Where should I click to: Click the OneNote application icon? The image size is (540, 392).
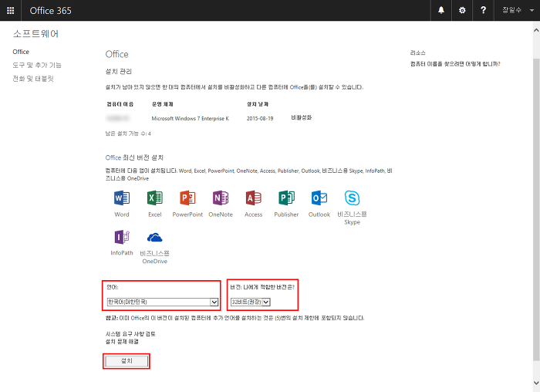tap(221, 198)
